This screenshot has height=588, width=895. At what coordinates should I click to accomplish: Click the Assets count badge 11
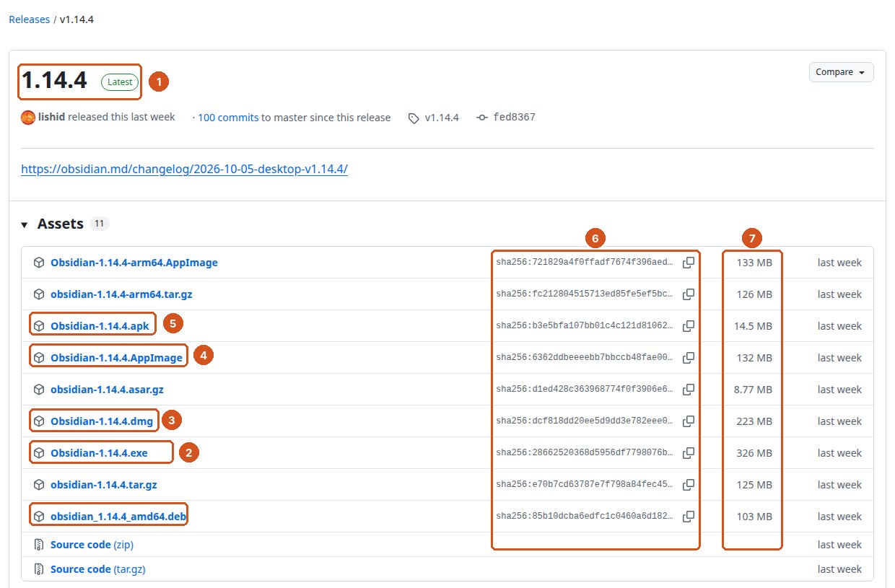coord(100,224)
